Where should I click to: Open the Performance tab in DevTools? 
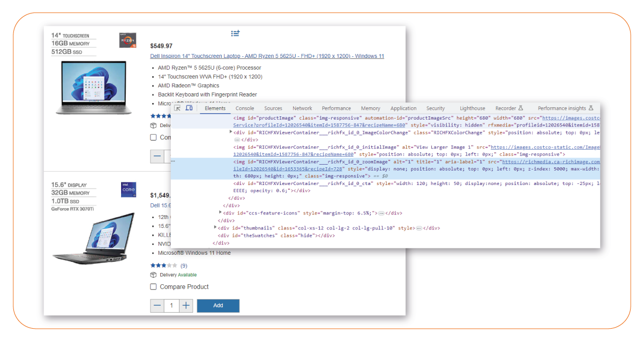tap(336, 108)
